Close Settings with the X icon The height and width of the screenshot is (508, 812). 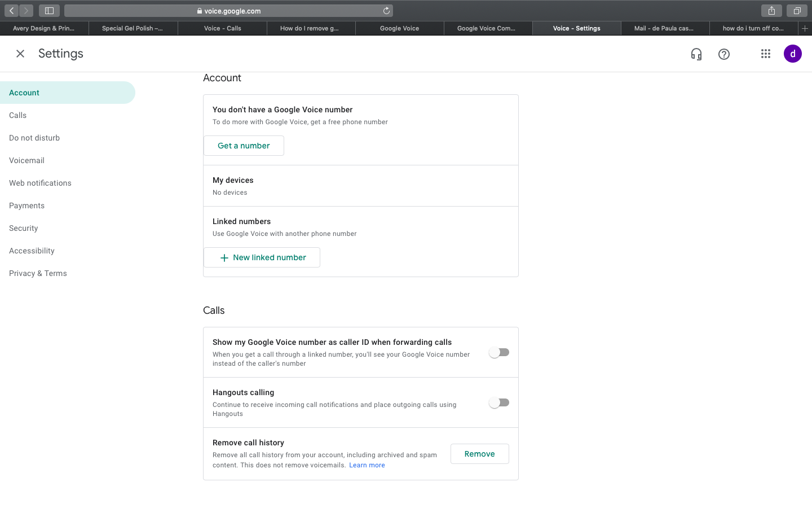(x=20, y=54)
